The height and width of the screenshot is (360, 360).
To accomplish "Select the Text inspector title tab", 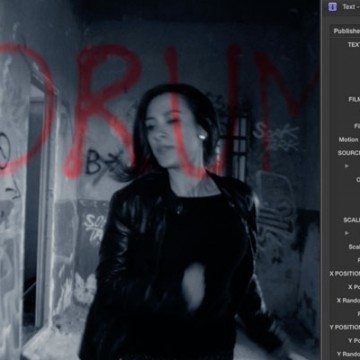I will click(x=351, y=7).
